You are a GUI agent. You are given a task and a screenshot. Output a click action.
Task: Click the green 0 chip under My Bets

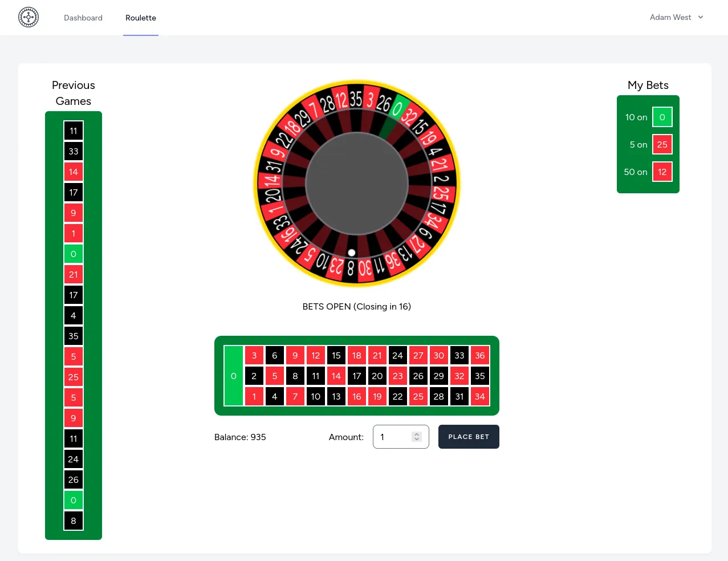pos(662,117)
